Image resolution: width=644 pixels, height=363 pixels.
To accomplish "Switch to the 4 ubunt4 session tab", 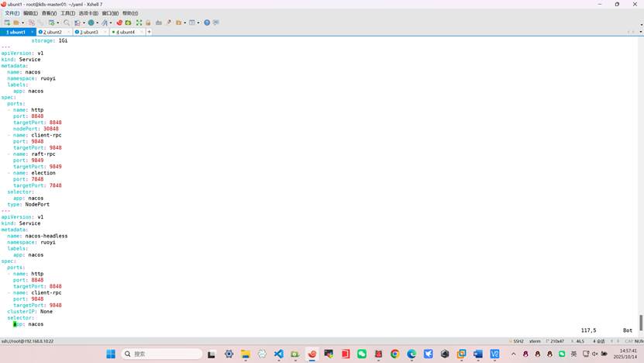I will pyautogui.click(x=126, y=32).
